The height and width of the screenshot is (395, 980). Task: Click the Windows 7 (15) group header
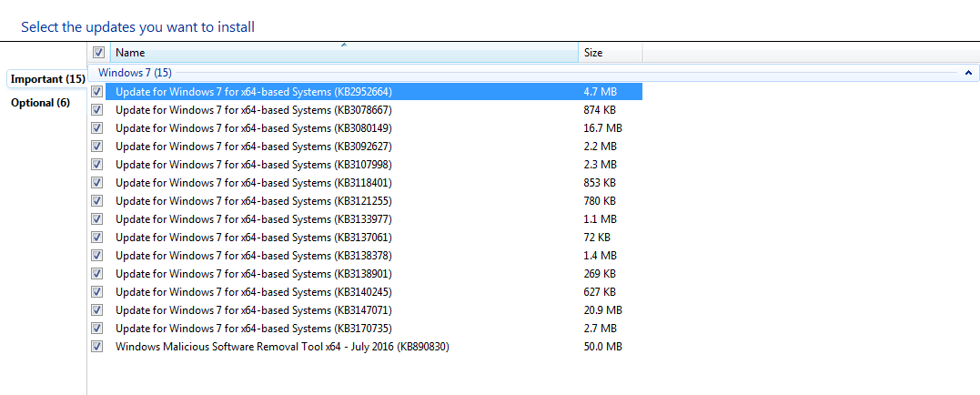pyautogui.click(x=135, y=72)
